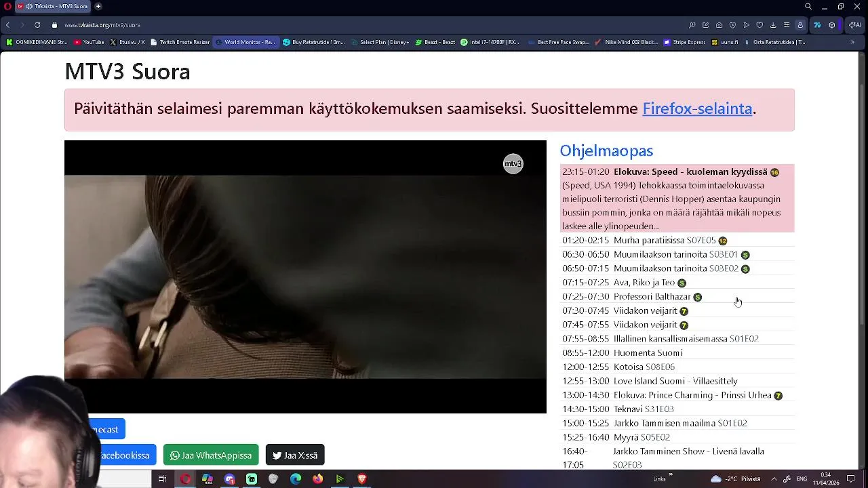
Task: Open the zoom/search page icon in address bar
Action: pyautogui.click(x=692, y=25)
